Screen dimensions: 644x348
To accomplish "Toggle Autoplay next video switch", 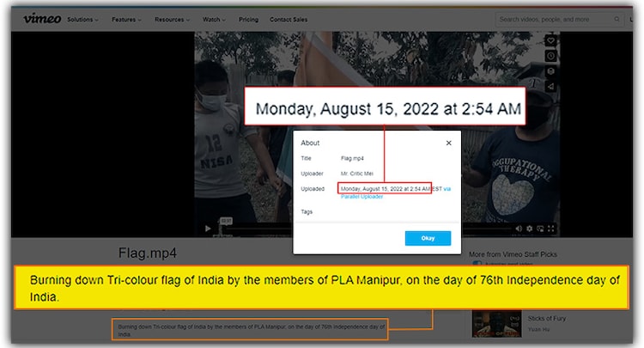I will pos(477,265).
